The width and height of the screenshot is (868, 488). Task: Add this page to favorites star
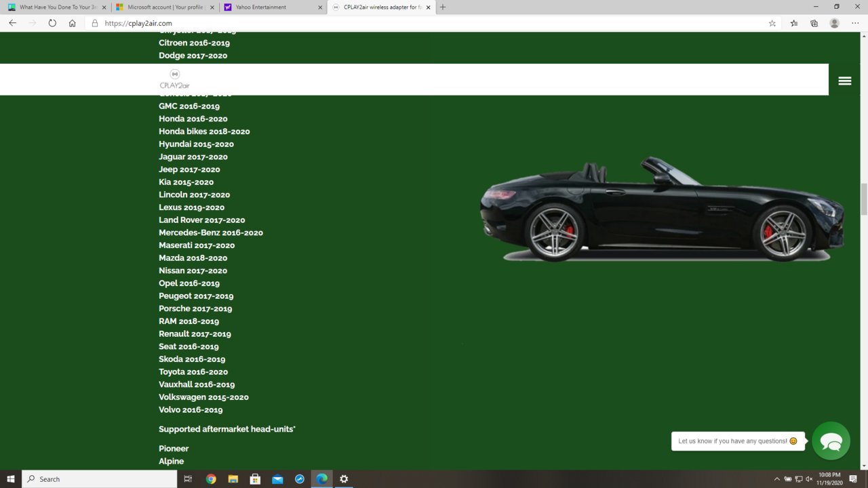pos(772,23)
